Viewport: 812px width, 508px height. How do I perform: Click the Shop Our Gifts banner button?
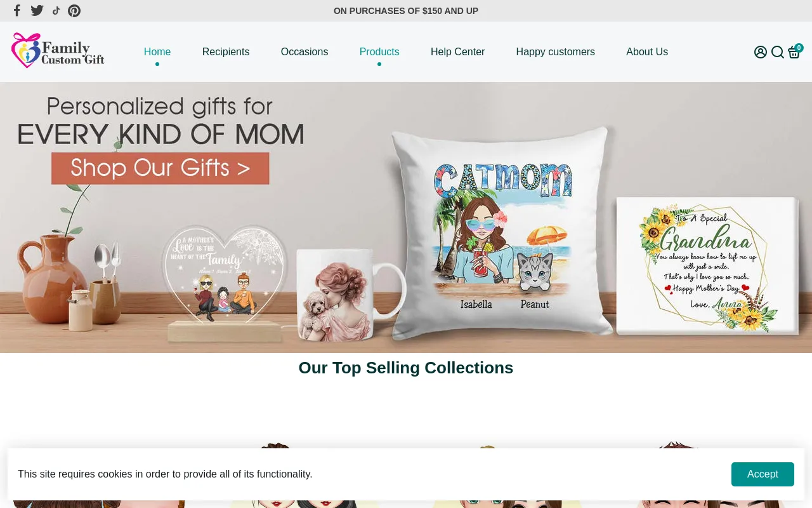pyautogui.click(x=160, y=168)
